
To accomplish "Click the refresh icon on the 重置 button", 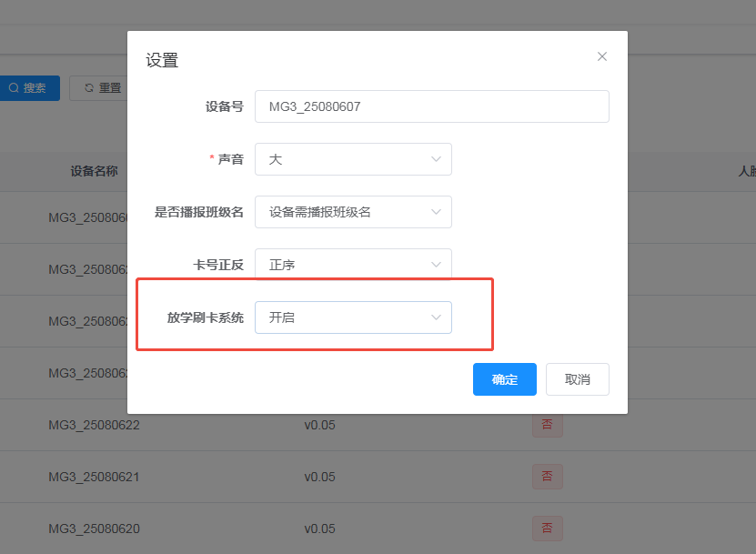I will pyautogui.click(x=88, y=87).
